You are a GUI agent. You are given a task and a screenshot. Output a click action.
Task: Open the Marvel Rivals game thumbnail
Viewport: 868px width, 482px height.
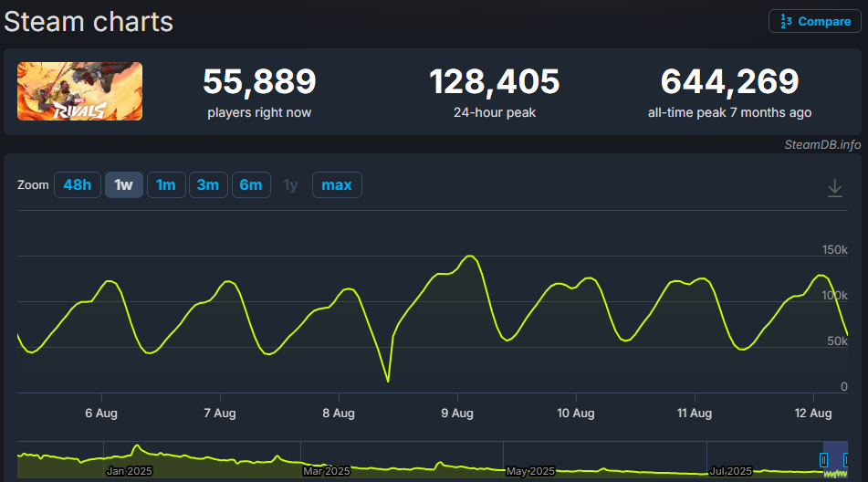[x=79, y=91]
